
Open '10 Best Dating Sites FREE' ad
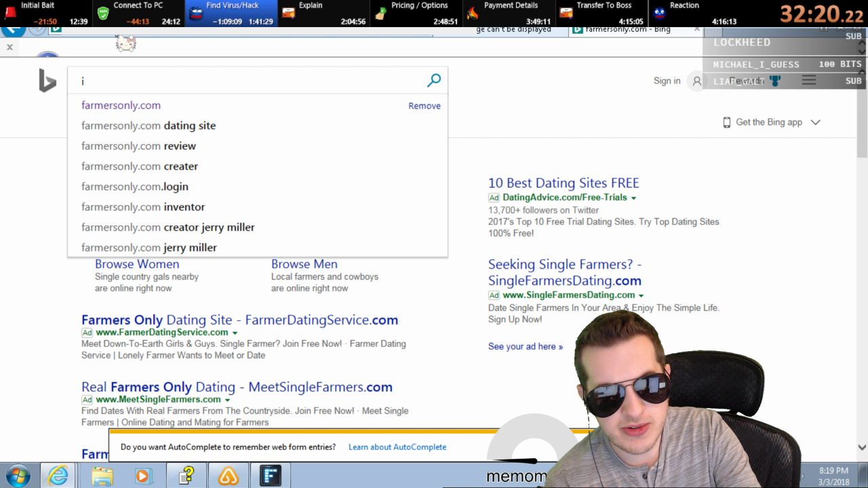coord(564,183)
